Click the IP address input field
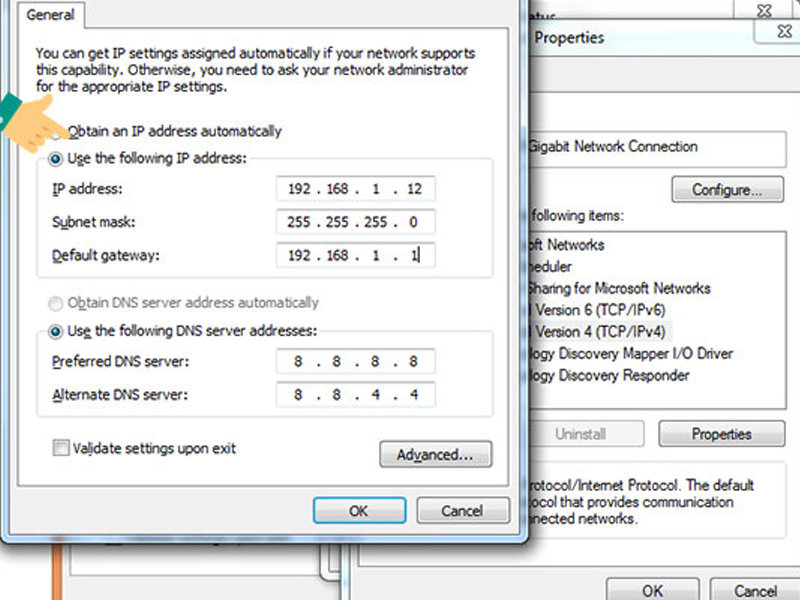This screenshot has width=800, height=600. pos(355,189)
